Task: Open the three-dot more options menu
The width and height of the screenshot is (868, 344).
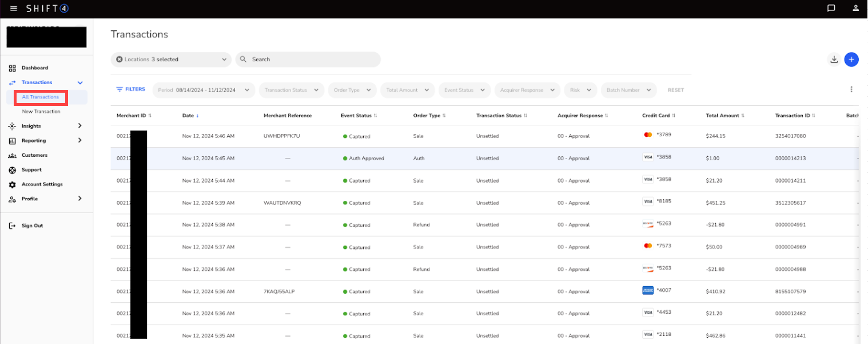Action: point(851,89)
